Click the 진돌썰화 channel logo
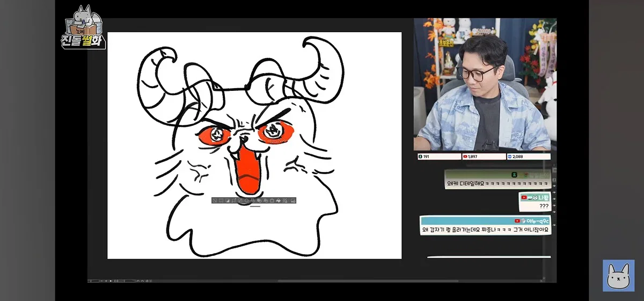Screen dimensions: 644x301 (x=83, y=27)
